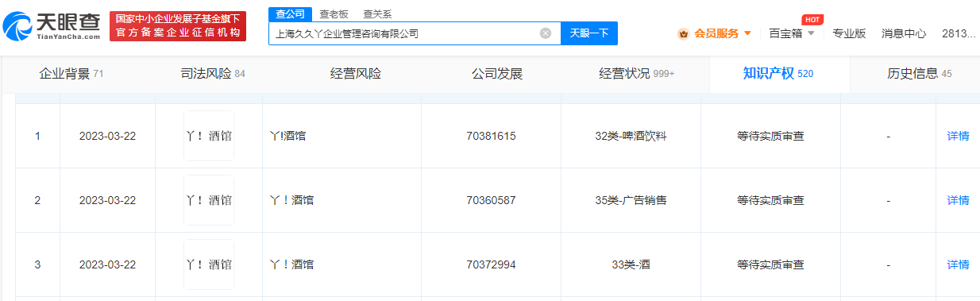Click trademark name in row with 70372994

pos(291,264)
